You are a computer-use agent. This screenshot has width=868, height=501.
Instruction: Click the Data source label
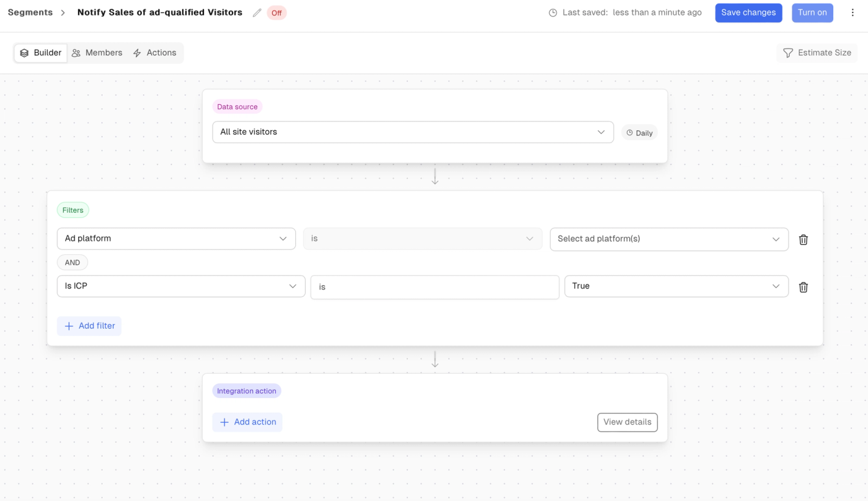click(x=237, y=107)
